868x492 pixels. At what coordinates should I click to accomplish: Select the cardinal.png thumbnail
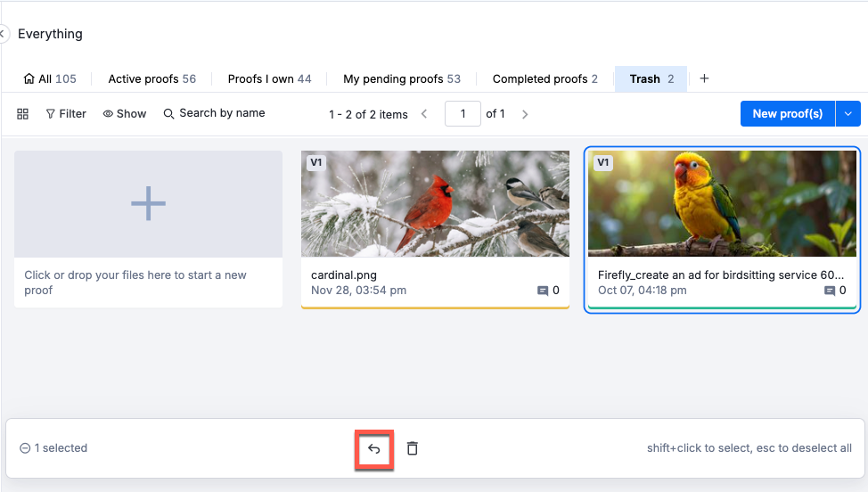[x=435, y=204]
